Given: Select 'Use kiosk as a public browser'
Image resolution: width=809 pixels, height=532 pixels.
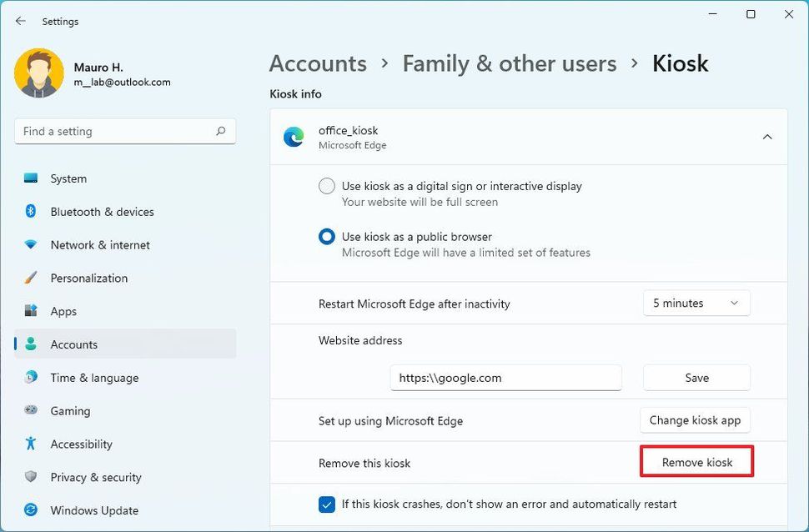Looking at the screenshot, I should click(x=326, y=236).
